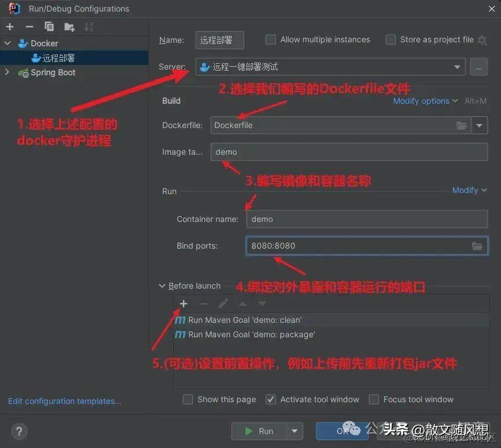Open the Server dropdown list
This screenshot has width=501, height=448.
[x=457, y=67]
